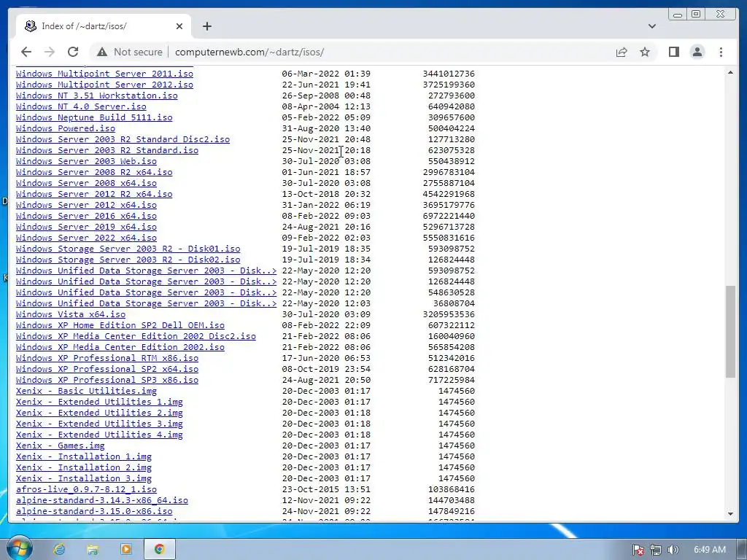Open the tab search chevron
747x560 pixels.
651,26
